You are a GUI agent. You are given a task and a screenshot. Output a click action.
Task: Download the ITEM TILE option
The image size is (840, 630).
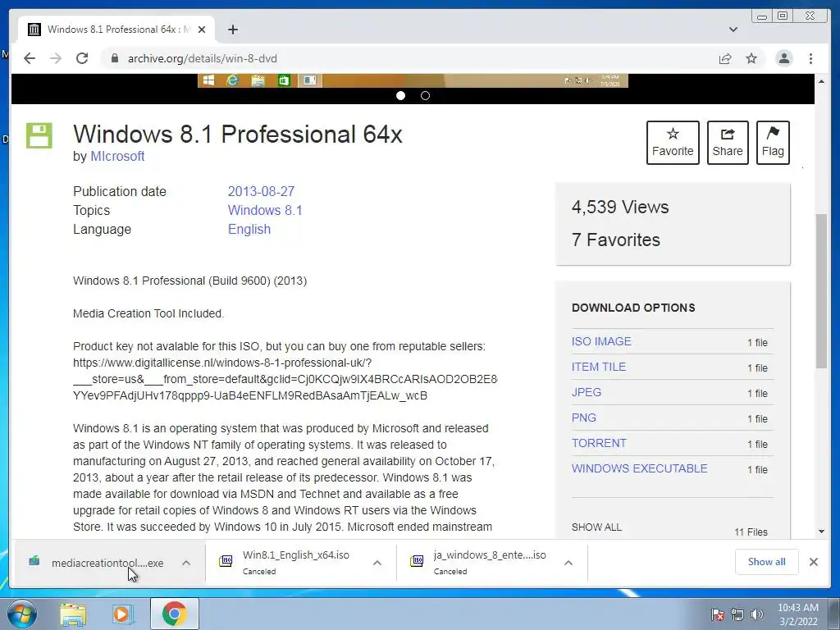click(598, 367)
